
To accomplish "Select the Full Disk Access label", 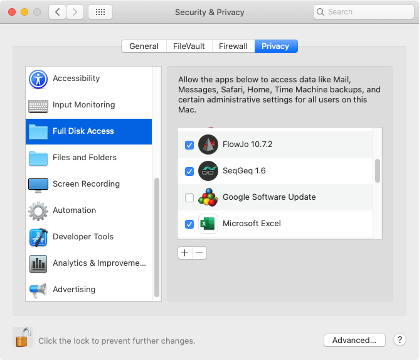I will [83, 131].
